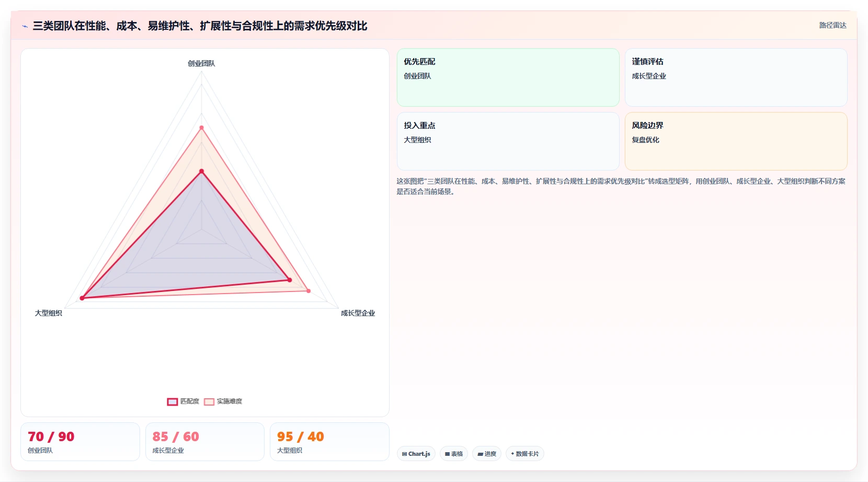Click the description paragraph starting 这张图把

621,186
